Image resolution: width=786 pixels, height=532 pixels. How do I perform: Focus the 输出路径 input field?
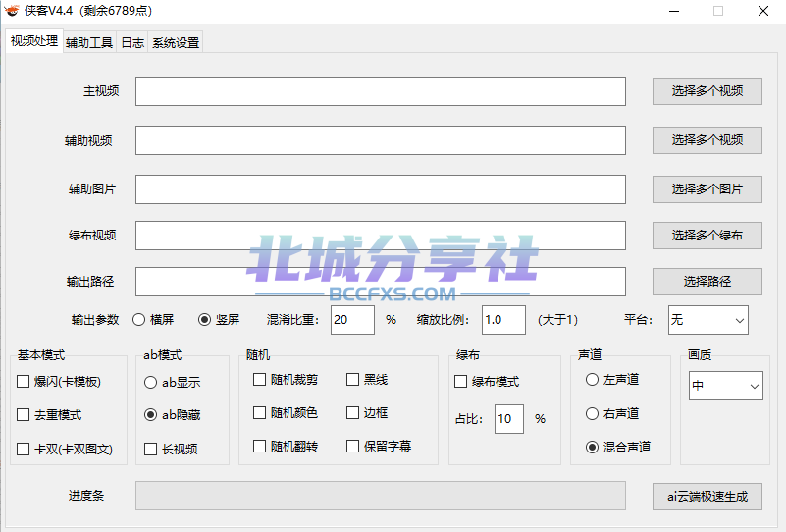point(381,282)
